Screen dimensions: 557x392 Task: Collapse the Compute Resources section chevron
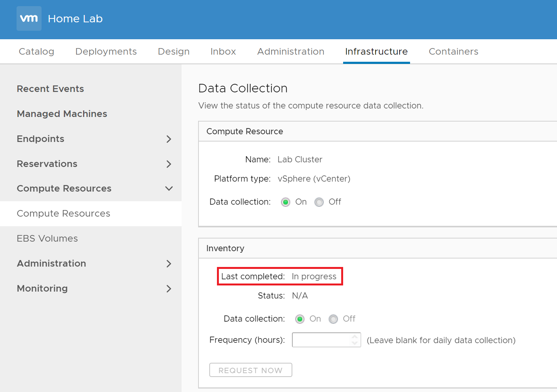click(x=168, y=188)
